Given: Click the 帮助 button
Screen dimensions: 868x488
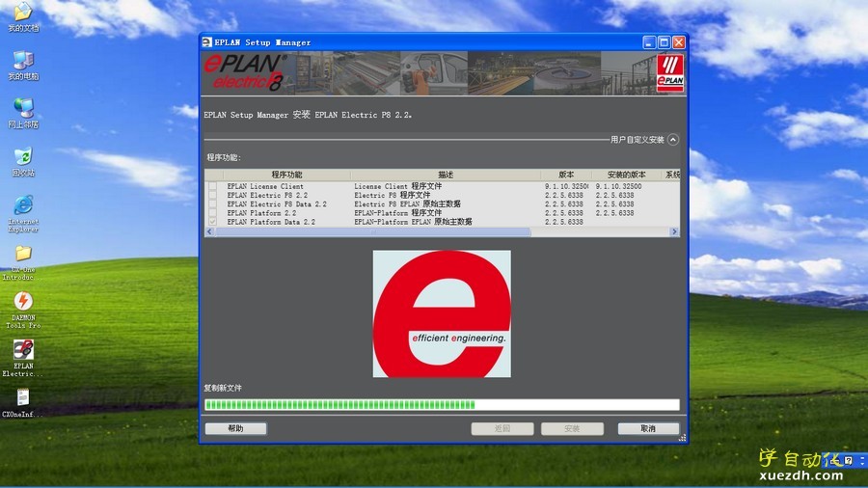Looking at the screenshot, I should [x=236, y=428].
